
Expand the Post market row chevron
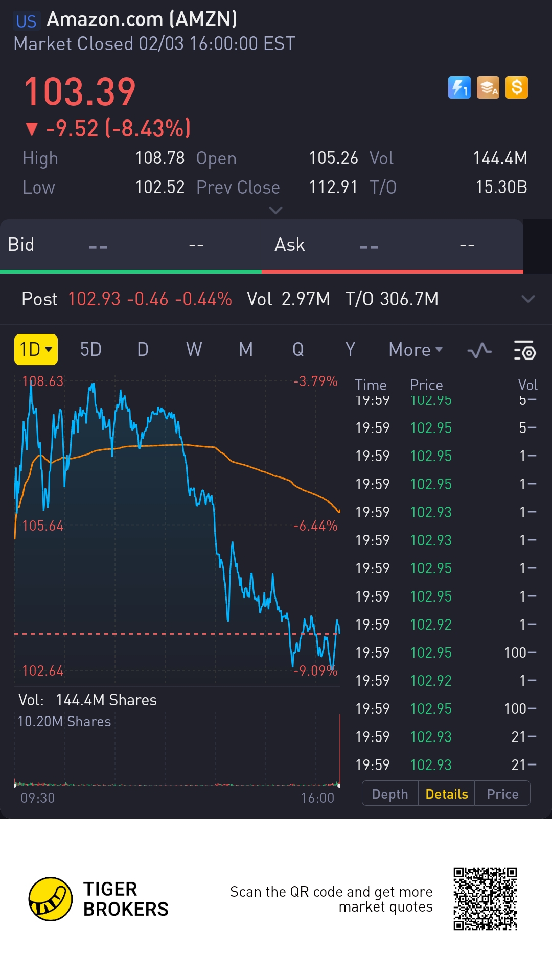point(528,299)
